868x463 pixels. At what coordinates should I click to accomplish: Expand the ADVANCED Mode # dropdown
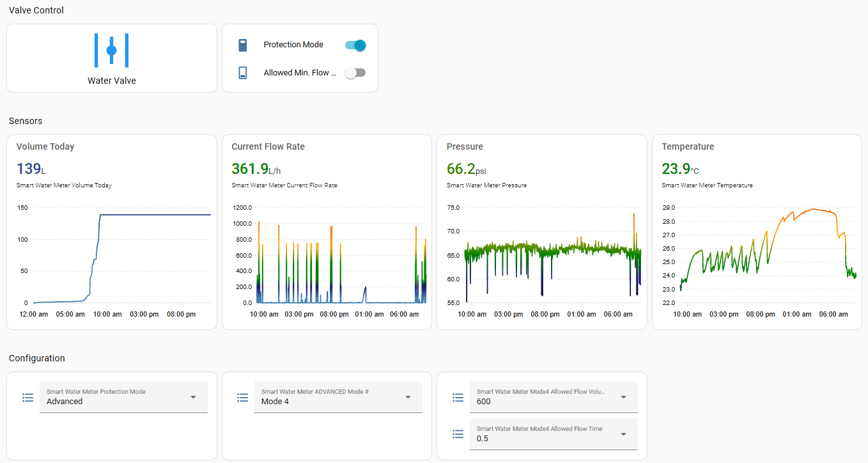tap(338, 397)
